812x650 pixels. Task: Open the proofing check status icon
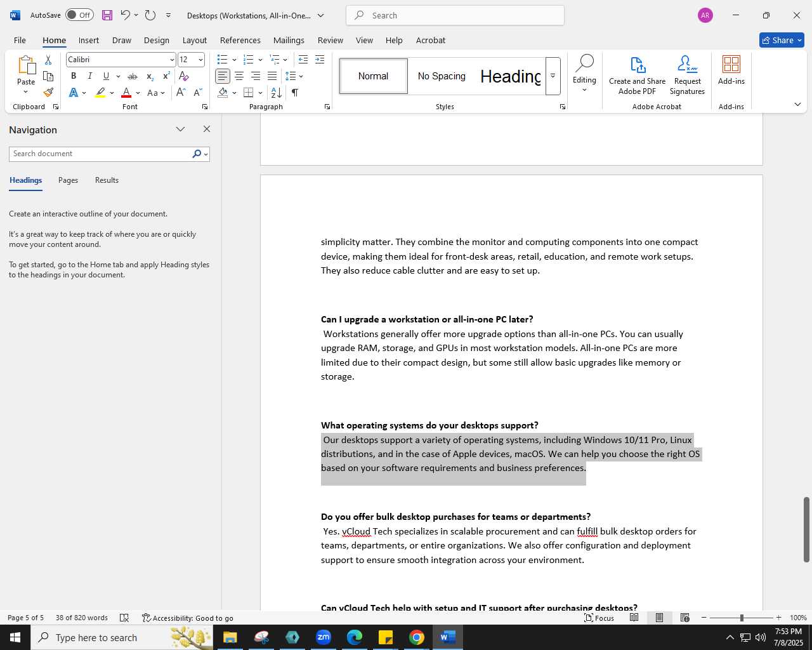coord(124,618)
